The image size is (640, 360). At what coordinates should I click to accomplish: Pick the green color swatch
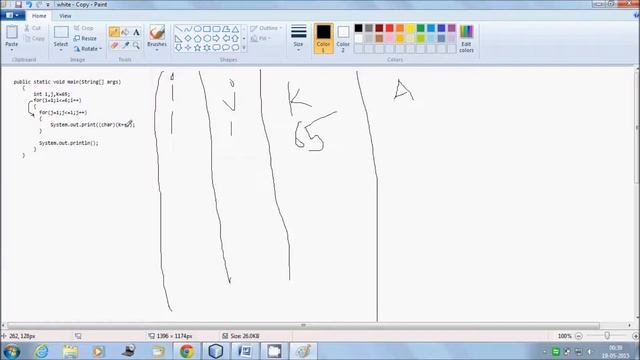point(420,28)
